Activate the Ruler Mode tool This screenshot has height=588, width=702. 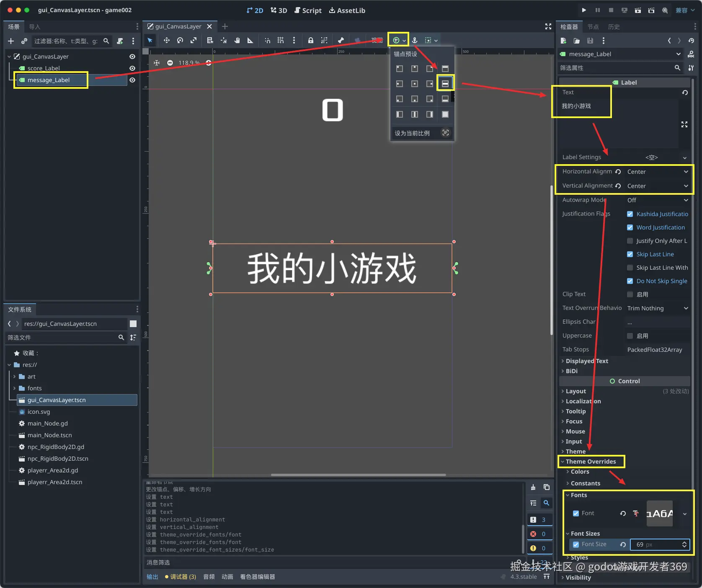coord(250,40)
